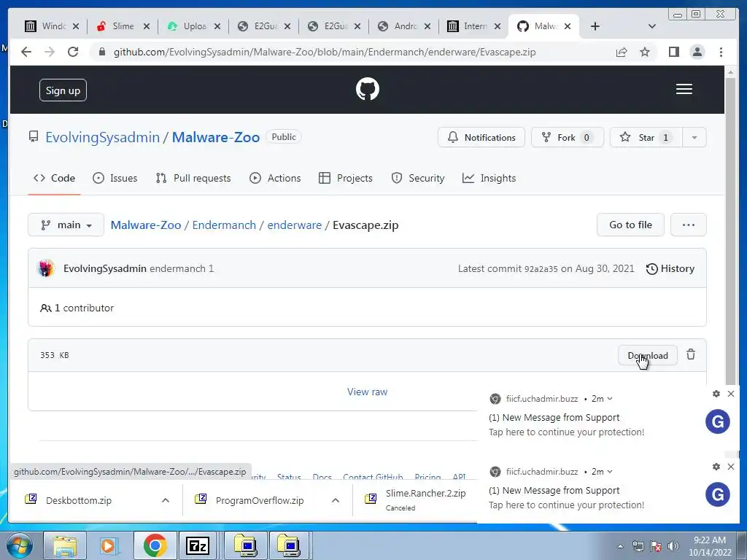Launch Windows Media Player from taskbar

pyautogui.click(x=109, y=545)
